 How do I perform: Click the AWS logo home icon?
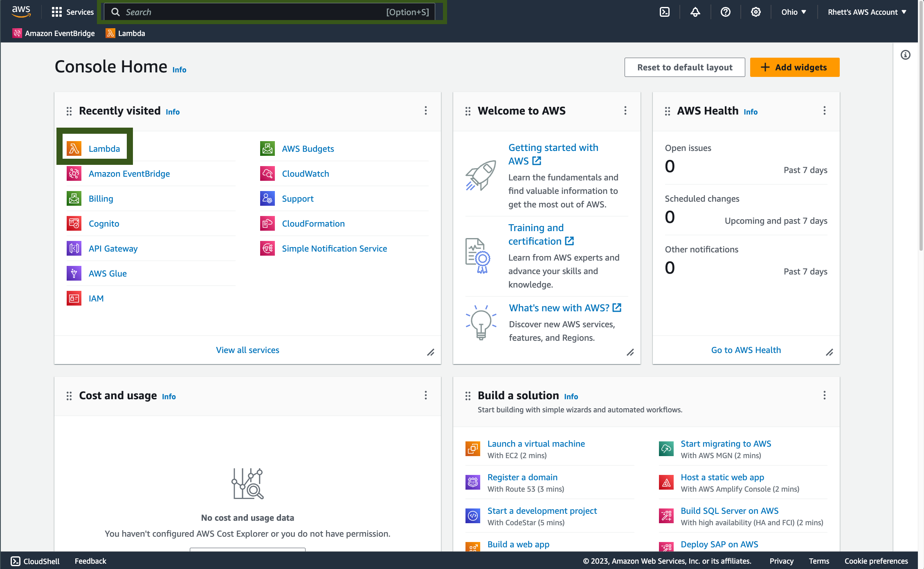pyautogui.click(x=21, y=12)
